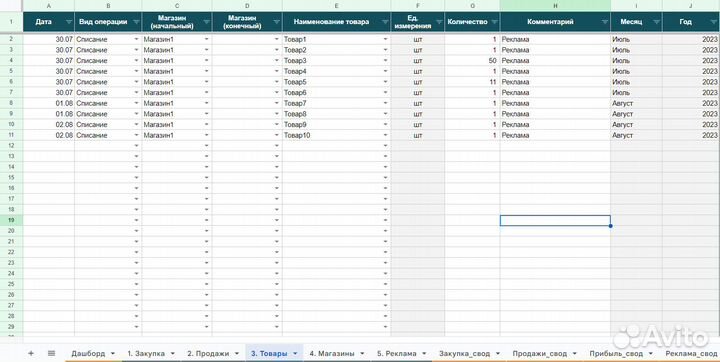Select row 1 header
The width and height of the screenshot is (720, 362).
tap(11, 22)
